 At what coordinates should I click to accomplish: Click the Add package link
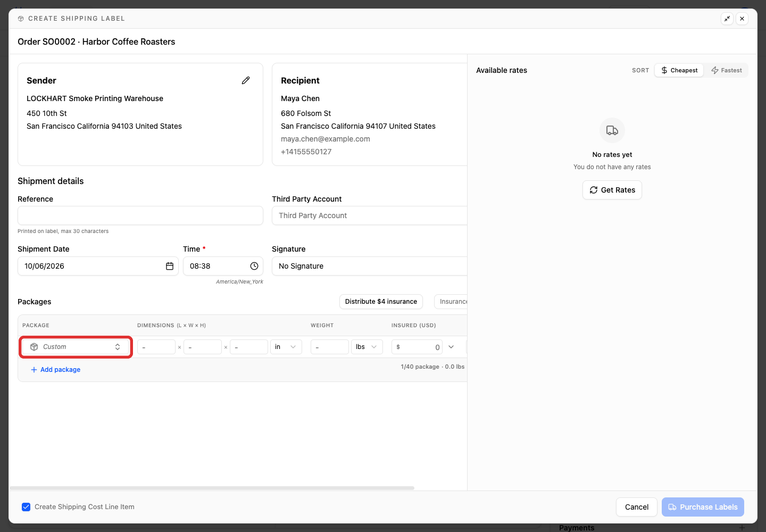coord(55,370)
